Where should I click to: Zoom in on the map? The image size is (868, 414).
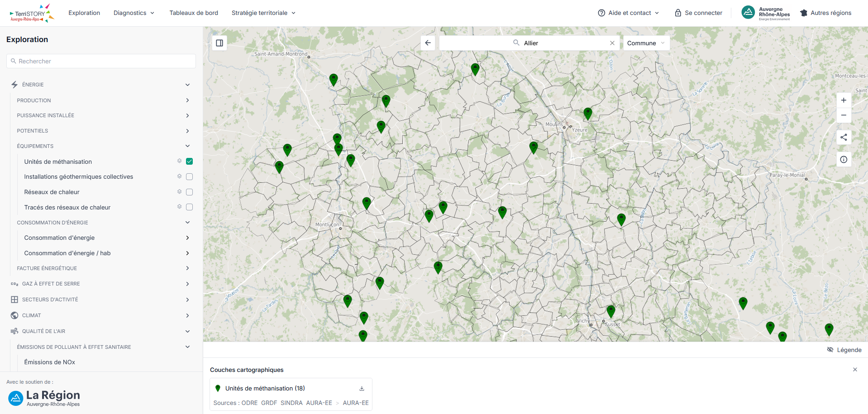click(x=844, y=100)
